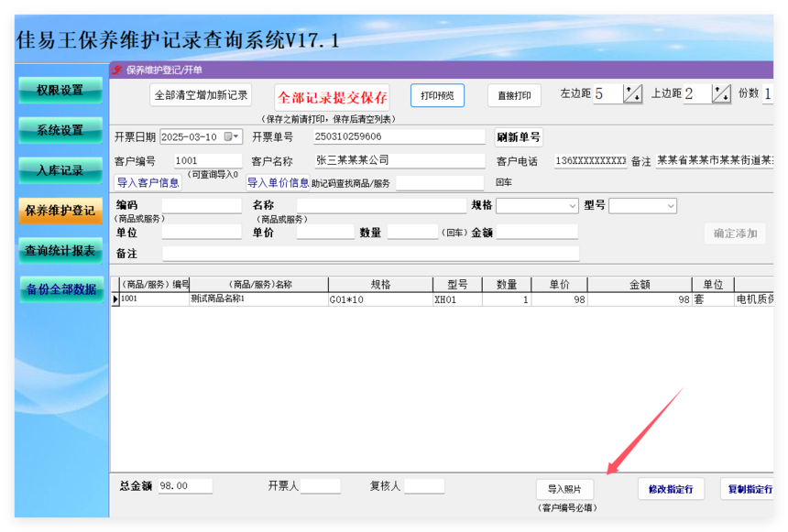Click the XH01 cell in the table

457,299
